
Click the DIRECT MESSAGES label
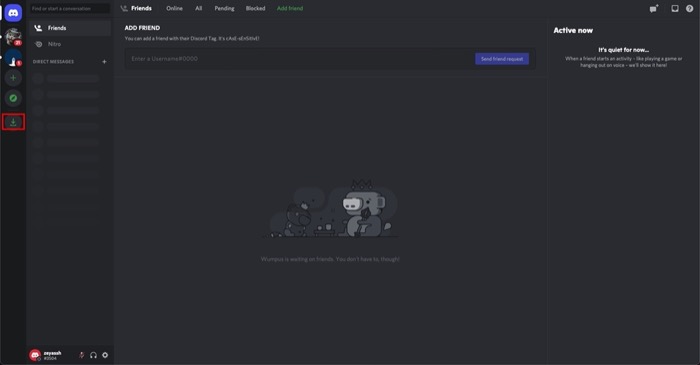point(53,62)
